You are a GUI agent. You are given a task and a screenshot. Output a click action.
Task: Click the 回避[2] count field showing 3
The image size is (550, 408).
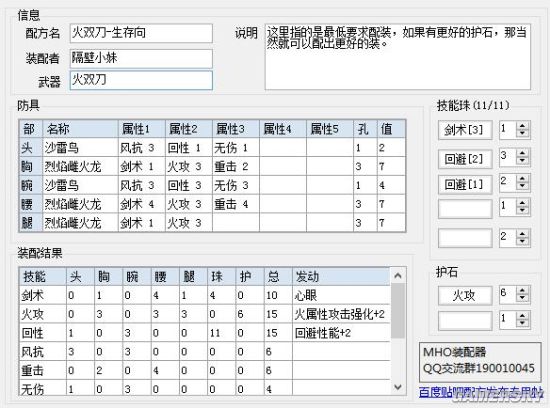coord(508,157)
